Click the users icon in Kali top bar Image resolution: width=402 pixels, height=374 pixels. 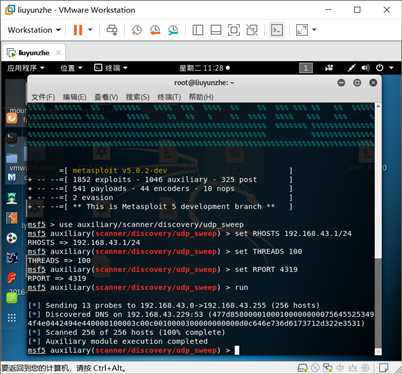point(329,68)
